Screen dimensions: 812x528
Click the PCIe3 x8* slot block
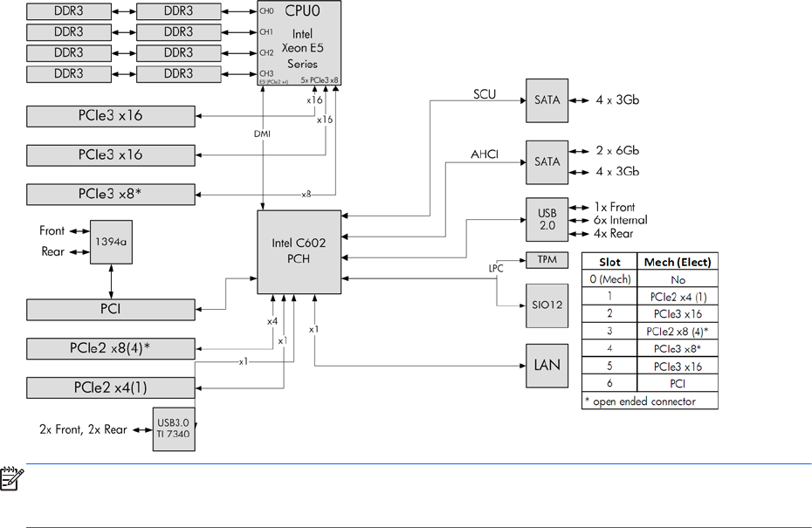111,195
